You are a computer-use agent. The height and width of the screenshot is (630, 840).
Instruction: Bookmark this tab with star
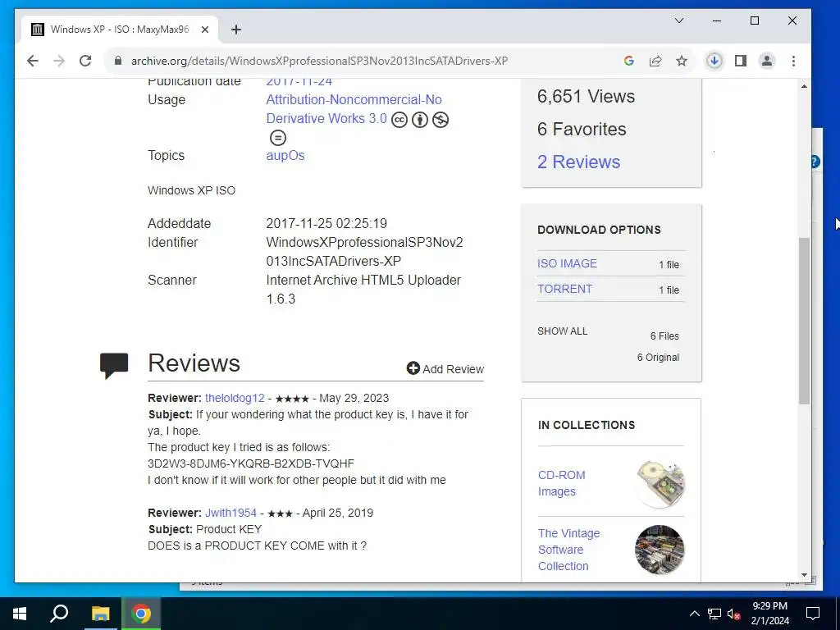click(682, 61)
